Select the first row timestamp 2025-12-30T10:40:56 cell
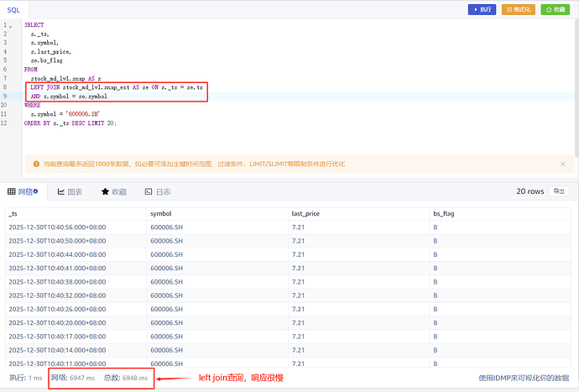579x392 pixels. 57,227
